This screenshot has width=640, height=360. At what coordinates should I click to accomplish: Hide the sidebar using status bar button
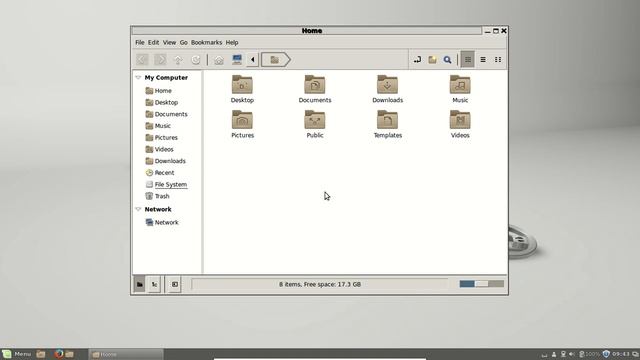point(175,284)
